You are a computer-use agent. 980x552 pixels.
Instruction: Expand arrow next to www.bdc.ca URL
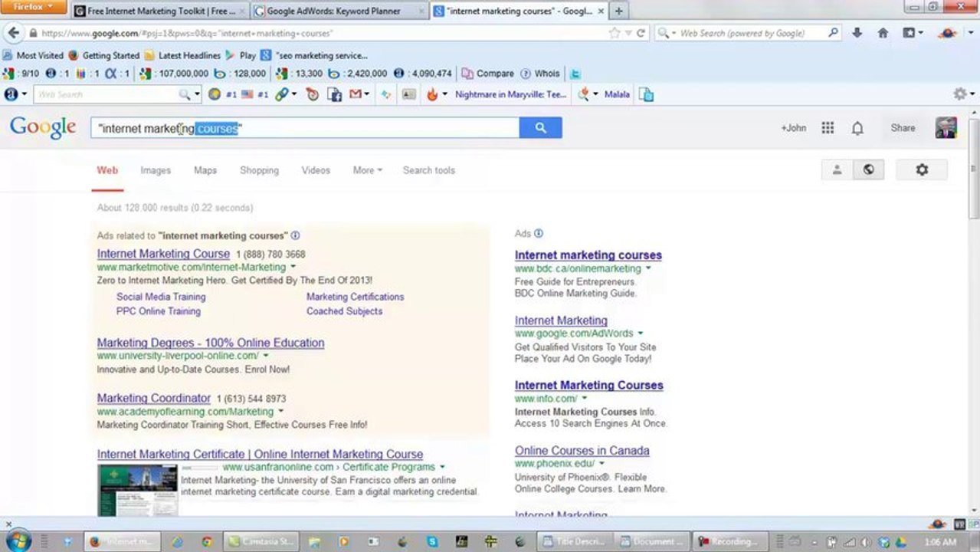(648, 268)
